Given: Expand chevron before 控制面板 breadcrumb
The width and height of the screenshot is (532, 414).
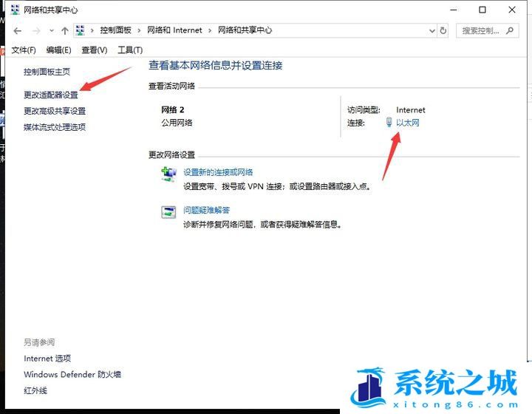Looking at the screenshot, I should point(92,31).
